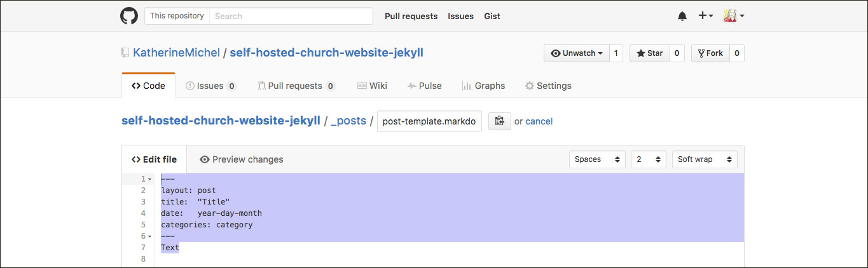Change the indent size dropdown showing 2
The width and height of the screenshot is (868, 268).
pos(648,159)
